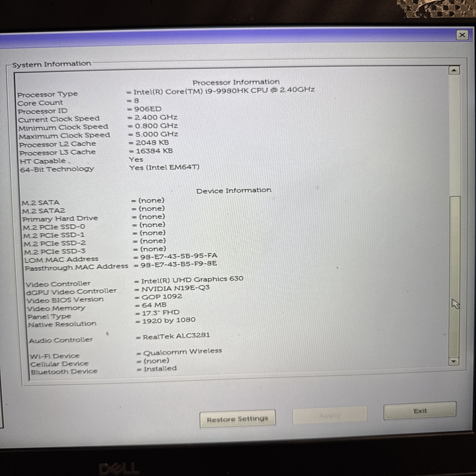Click the Restore Settings button

tap(237, 419)
